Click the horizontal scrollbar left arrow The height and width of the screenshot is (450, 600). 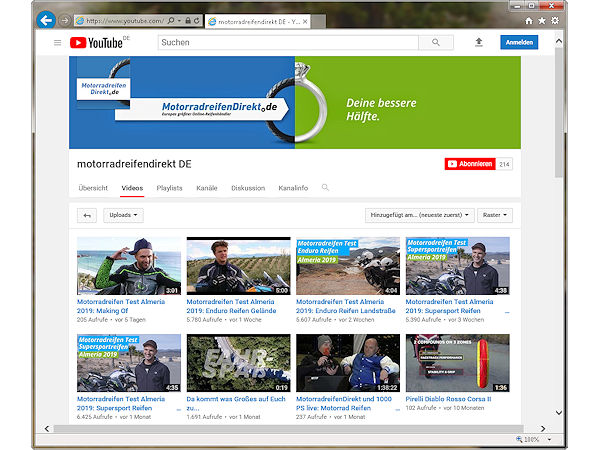(x=47, y=429)
